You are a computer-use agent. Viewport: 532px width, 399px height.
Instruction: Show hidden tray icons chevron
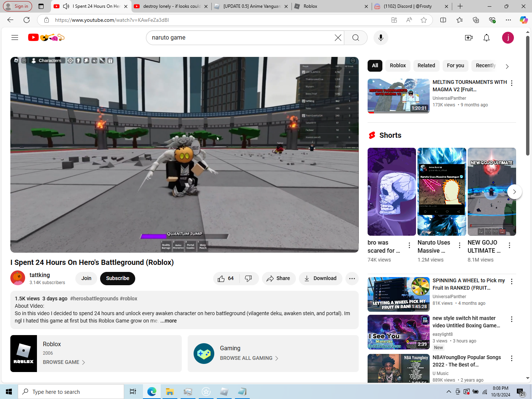[449, 392]
